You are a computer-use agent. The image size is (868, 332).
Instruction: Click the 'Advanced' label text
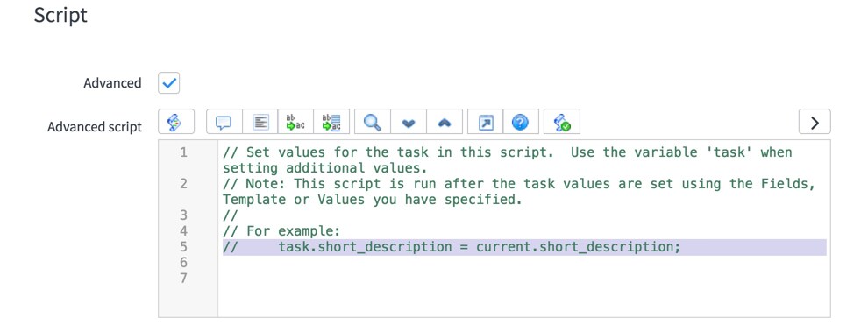(x=112, y=83)
